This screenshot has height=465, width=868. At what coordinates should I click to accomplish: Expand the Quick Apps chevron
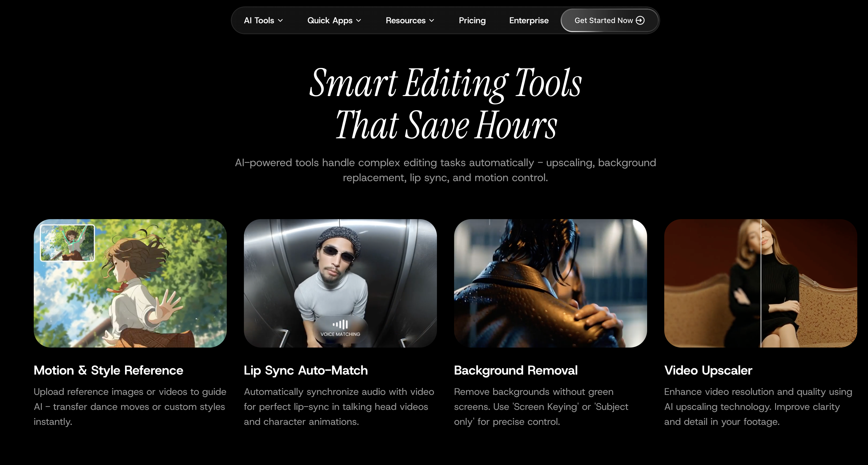point(358,21)
